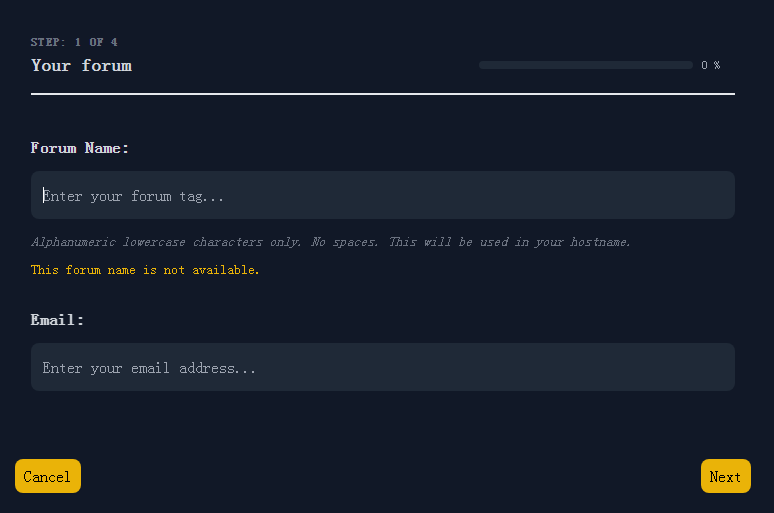
Task: Click the Your forum heading
Action: click(81, 66)
